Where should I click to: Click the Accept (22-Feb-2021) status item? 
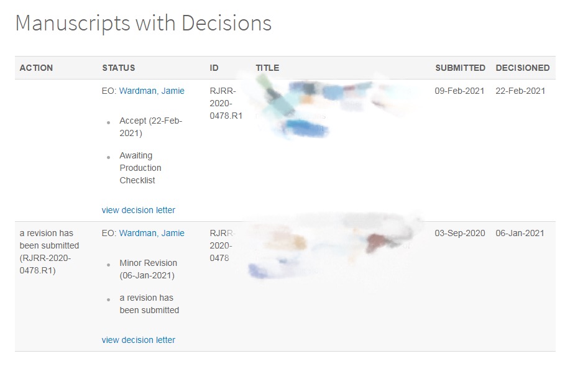pyautogui.click(x=151, y=127)
